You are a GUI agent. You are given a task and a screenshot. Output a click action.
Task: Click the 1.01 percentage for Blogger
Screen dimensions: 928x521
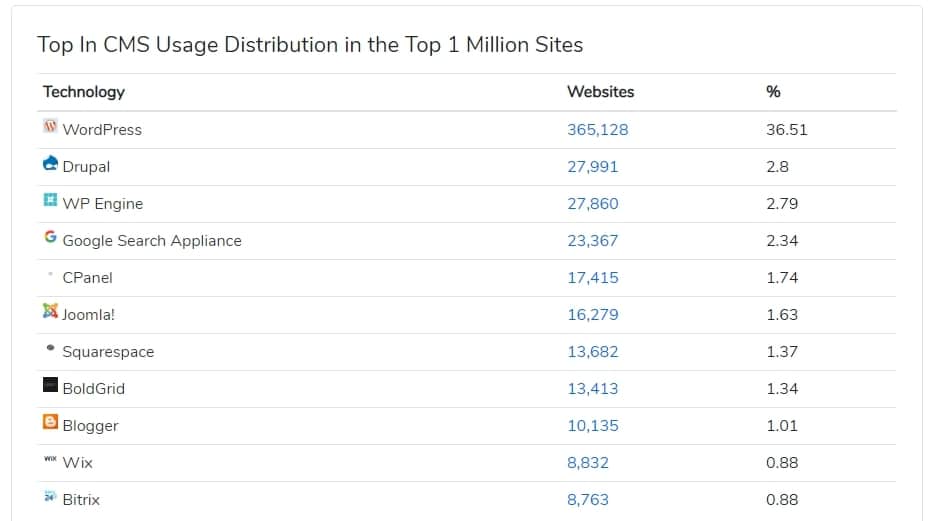[782, 426]
